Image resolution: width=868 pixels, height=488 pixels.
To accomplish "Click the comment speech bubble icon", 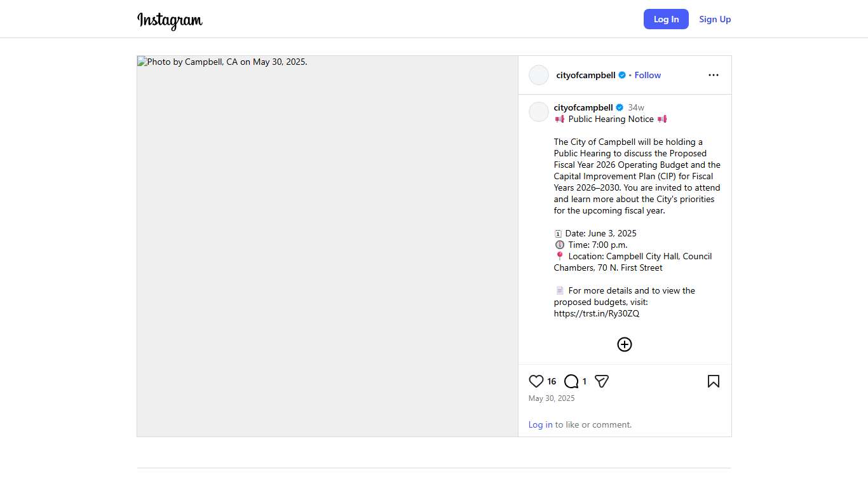I will (x=571, y=381).
